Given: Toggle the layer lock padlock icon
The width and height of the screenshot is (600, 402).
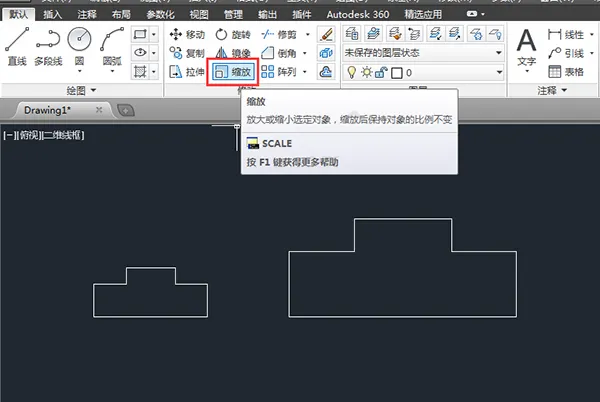Looking at the screenshot, I should pos(381,72).
